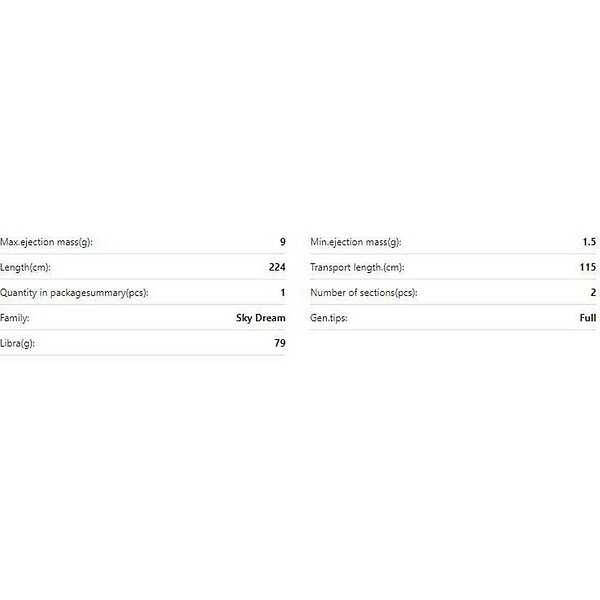Click the Family label
Screen dimensions: 600x600
coord(15,318)
